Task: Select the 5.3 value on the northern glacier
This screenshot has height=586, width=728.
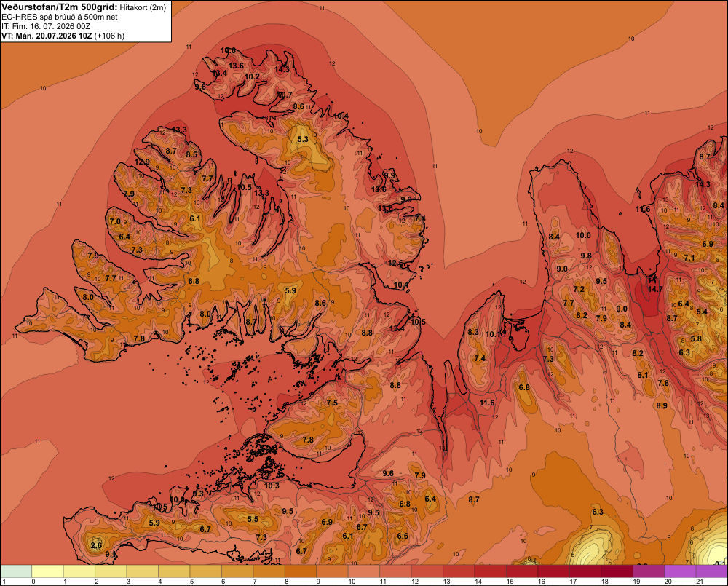Action: click(303, 139)
